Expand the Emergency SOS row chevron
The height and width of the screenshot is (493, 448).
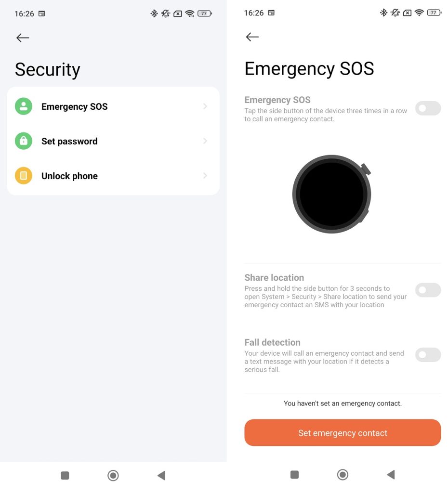[205, 106]
